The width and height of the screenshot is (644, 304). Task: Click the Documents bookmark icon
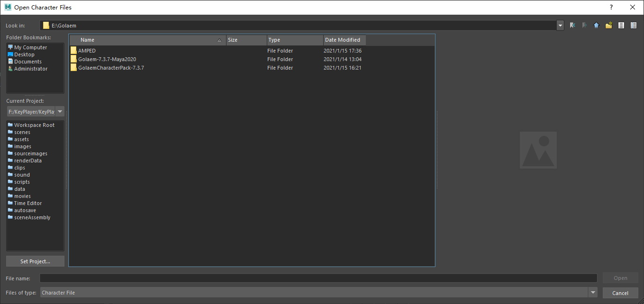(10, 62)
